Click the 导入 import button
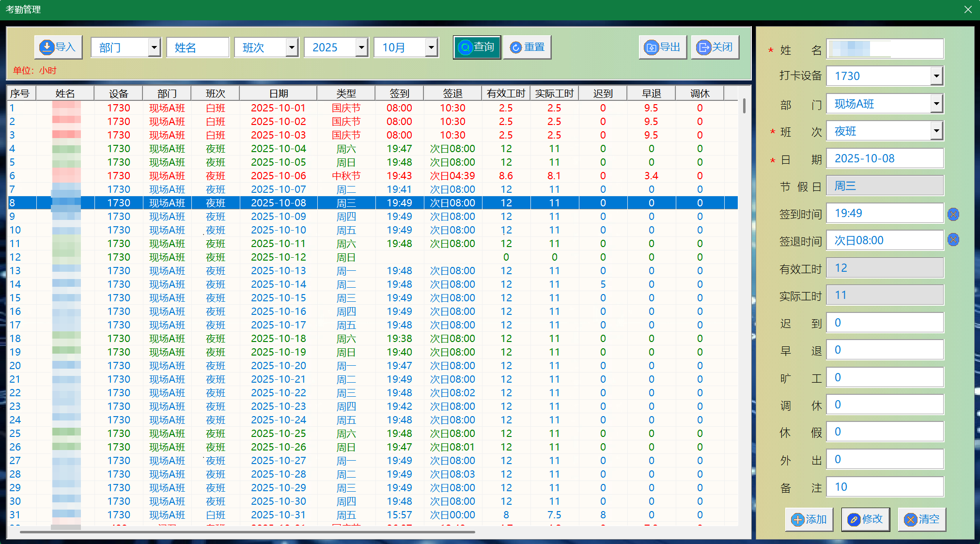This screenshot has height=544, width=980. click(x=58, y=47)
